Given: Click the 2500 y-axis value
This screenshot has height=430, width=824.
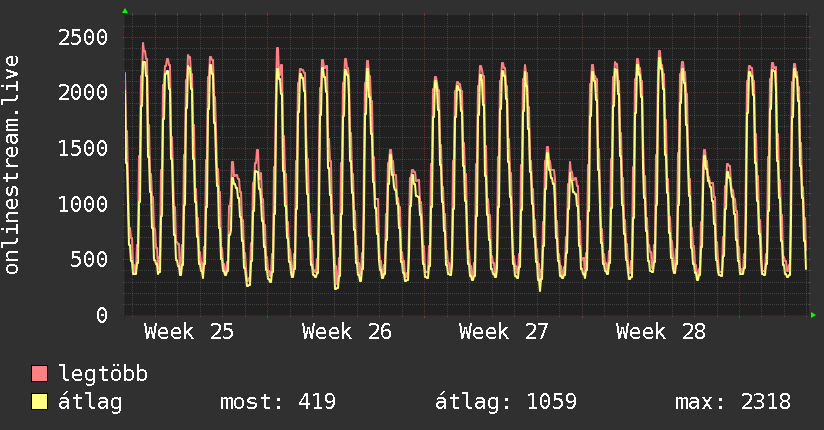Looking at the screenshot, I should [83, 37].
